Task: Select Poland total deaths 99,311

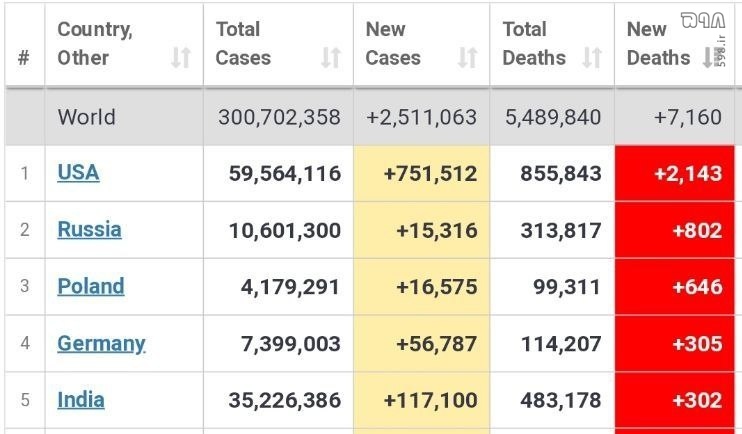Action: point(567,287)
